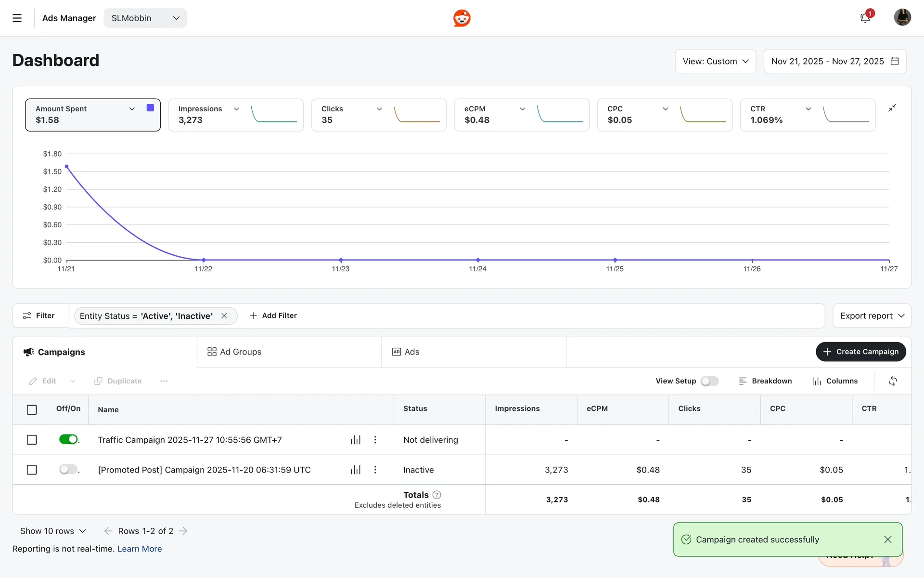This screenshot has height=578, width=924.
Task: Open the SLMobbin account dropdown
Action: [145, 18]
